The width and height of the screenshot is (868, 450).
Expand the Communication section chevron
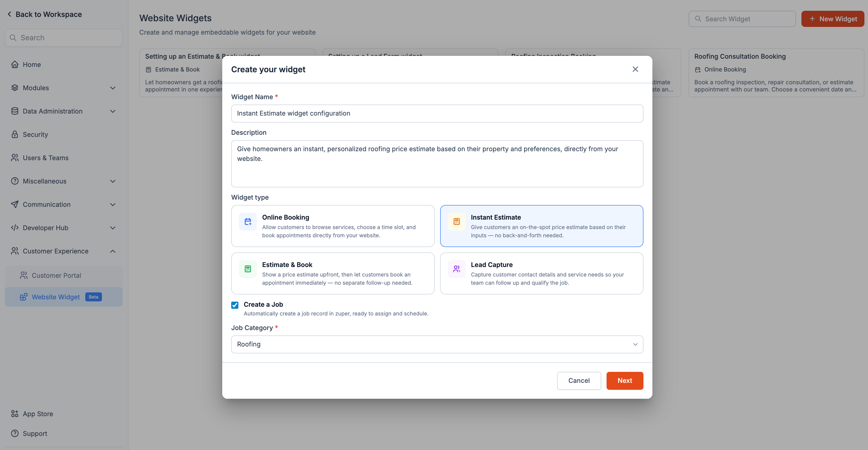pyautogui.click(x=113, y=204)
